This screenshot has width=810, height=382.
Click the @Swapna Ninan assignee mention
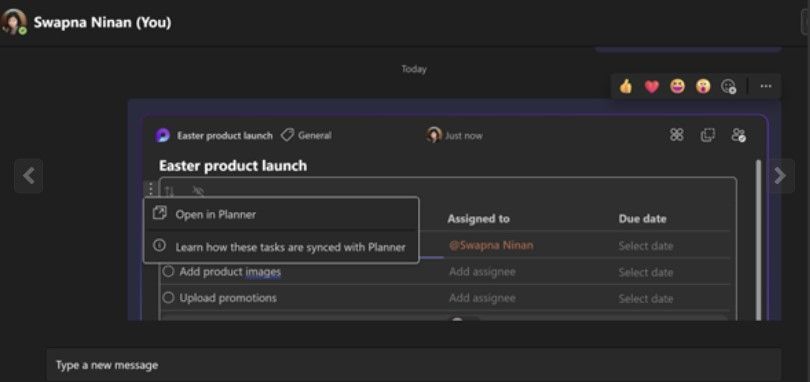coord(491,245)
